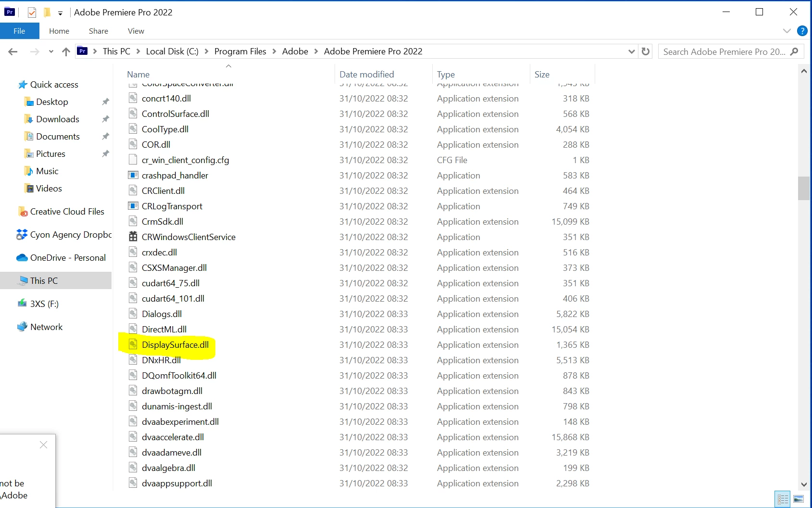Screen dimensions: 812x508
Task: Click Adobe in the address breadcrumb
Action: pos(295,51)
